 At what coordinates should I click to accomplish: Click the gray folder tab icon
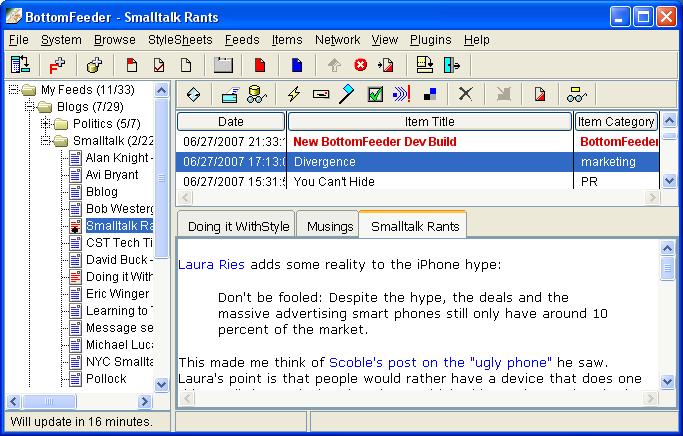click(x=223, y=65)
